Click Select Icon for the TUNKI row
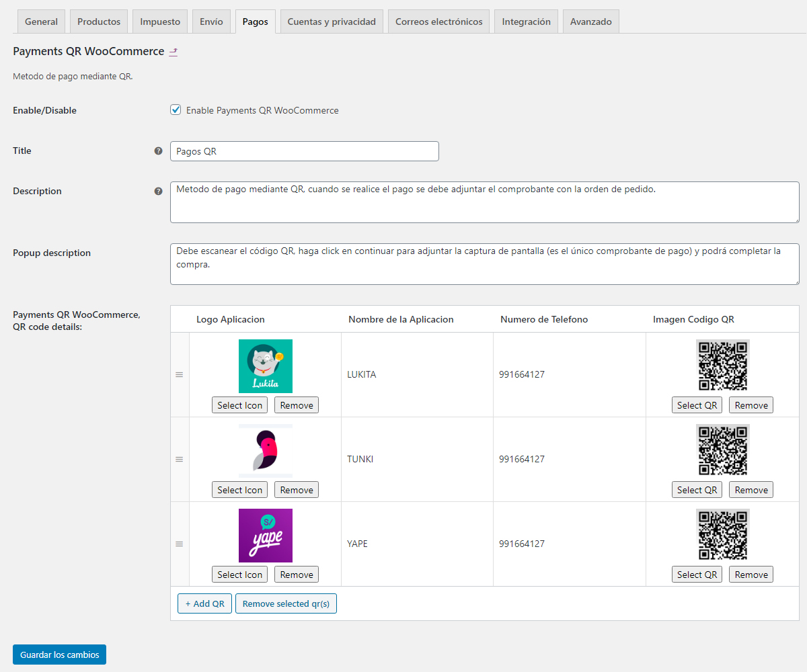The width and height of the screenshot is (807, 672). click(x=239, y=490)
